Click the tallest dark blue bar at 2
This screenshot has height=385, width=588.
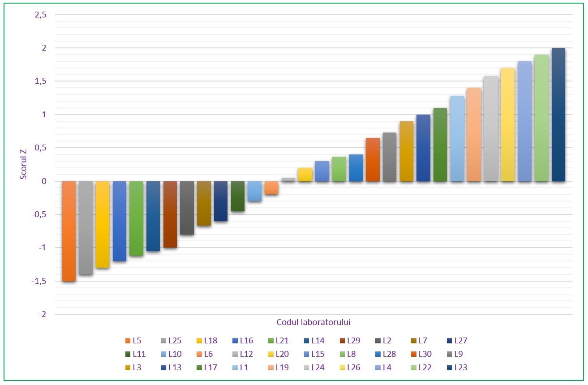(558, 115)
